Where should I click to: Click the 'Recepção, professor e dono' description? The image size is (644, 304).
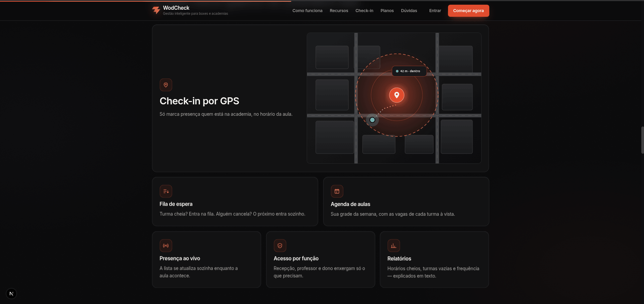pyautogui.click(x=319, y=272)
